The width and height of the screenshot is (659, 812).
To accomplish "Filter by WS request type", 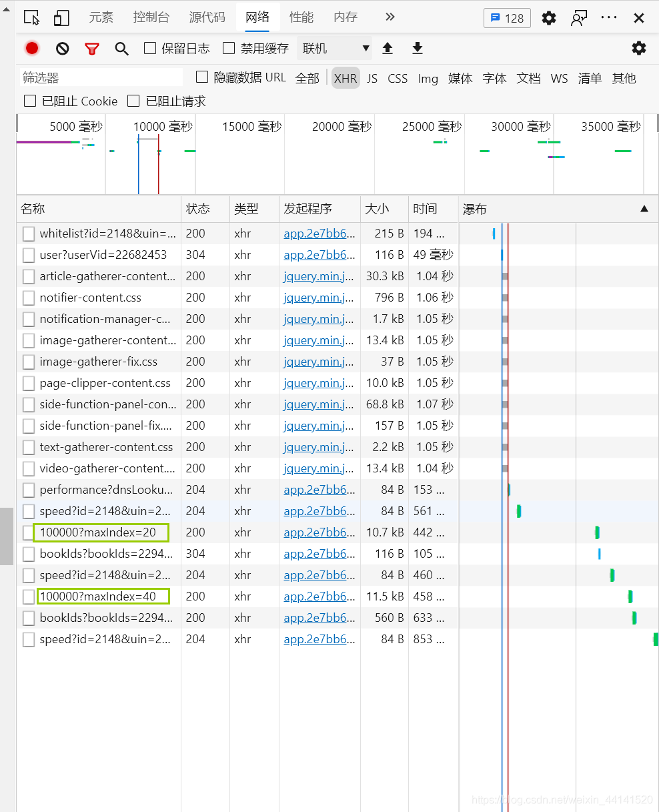I will click(560, 78).
